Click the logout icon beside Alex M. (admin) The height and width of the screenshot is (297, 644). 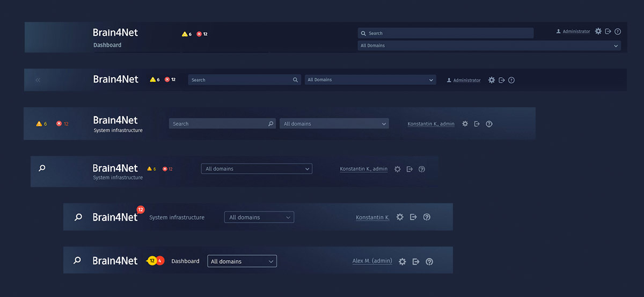point(415,262)
